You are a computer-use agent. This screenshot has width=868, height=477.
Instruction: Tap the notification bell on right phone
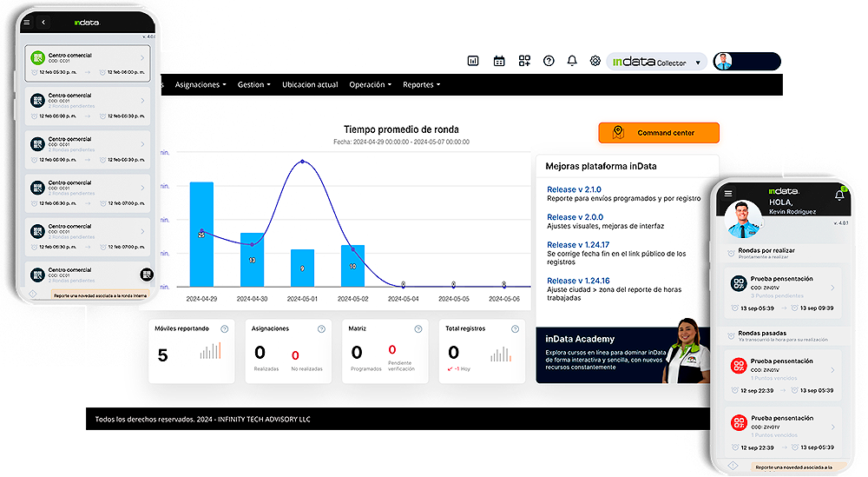tap(839, 195)
